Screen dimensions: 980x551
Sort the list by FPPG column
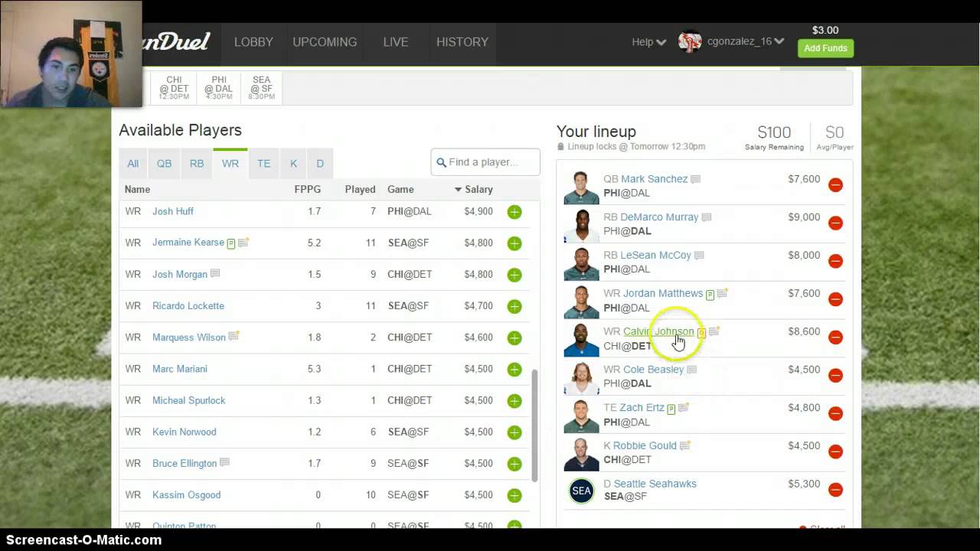point(308,189)
